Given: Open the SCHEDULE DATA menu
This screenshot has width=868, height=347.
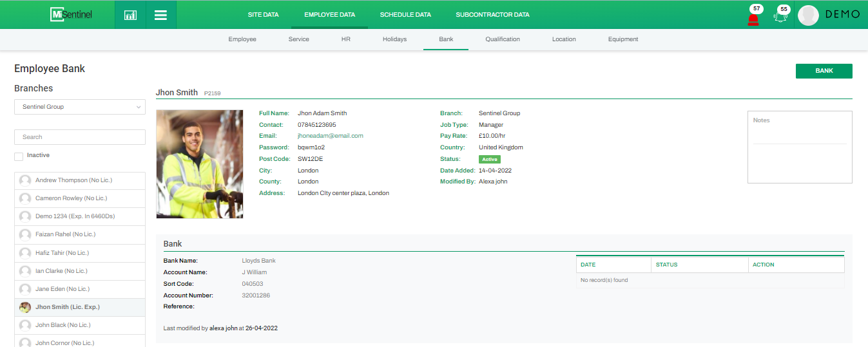Looking at the screenshot, I should pos(405,14).
